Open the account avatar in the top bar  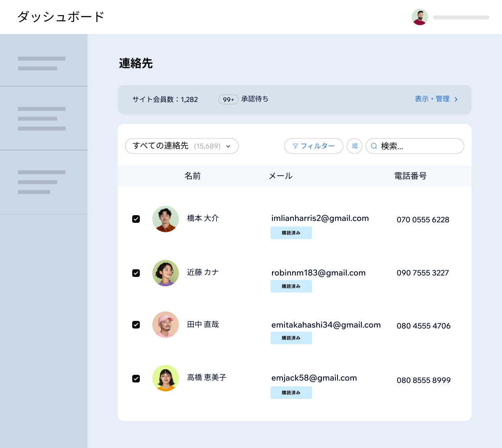419,17
